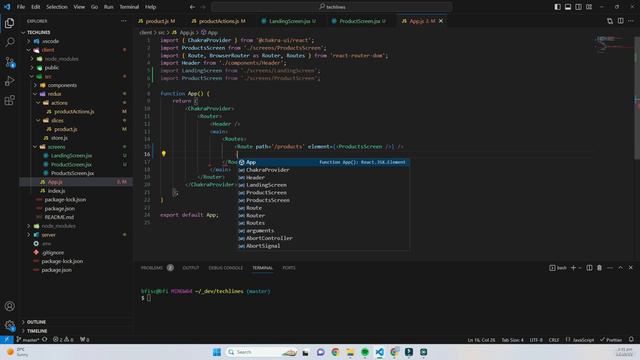Open the Search view in activity bar

9,42
